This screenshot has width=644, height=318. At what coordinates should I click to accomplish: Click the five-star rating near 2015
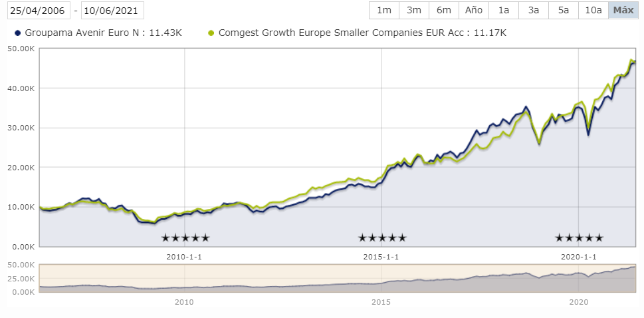[x=382, y=238]
